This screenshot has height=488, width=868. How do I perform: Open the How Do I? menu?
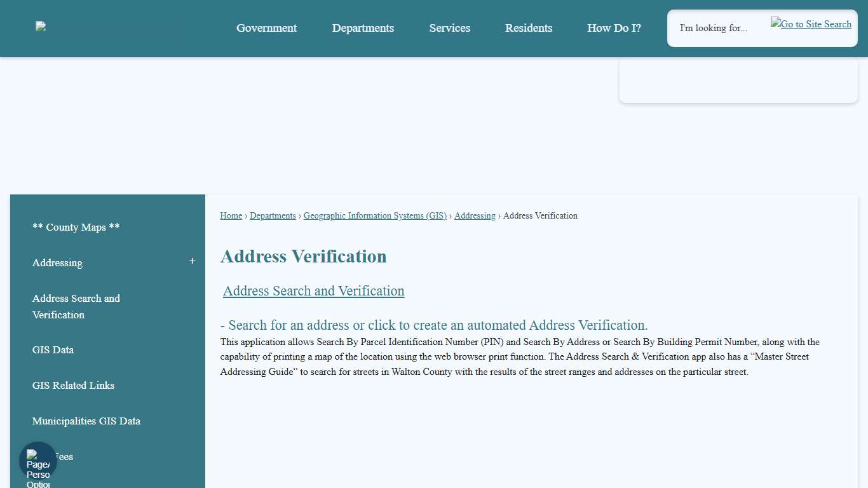pos(614,28)
